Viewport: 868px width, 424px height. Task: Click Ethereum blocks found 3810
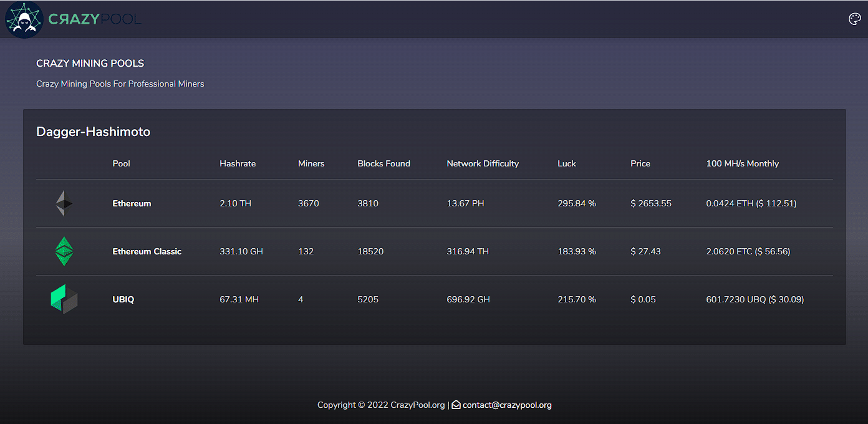[368, 203]
